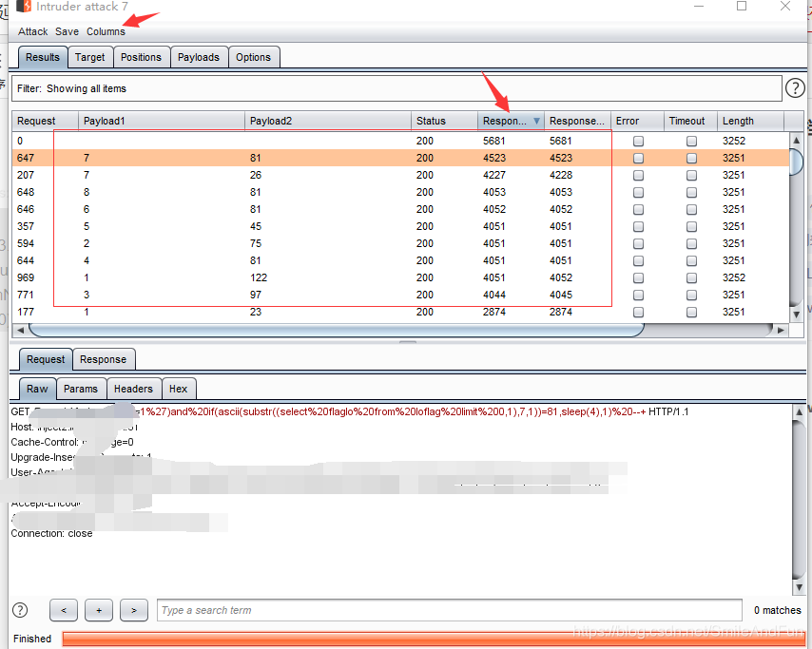Sort by the Request column header
Screen dimensions: 812x649
point(45,121)
